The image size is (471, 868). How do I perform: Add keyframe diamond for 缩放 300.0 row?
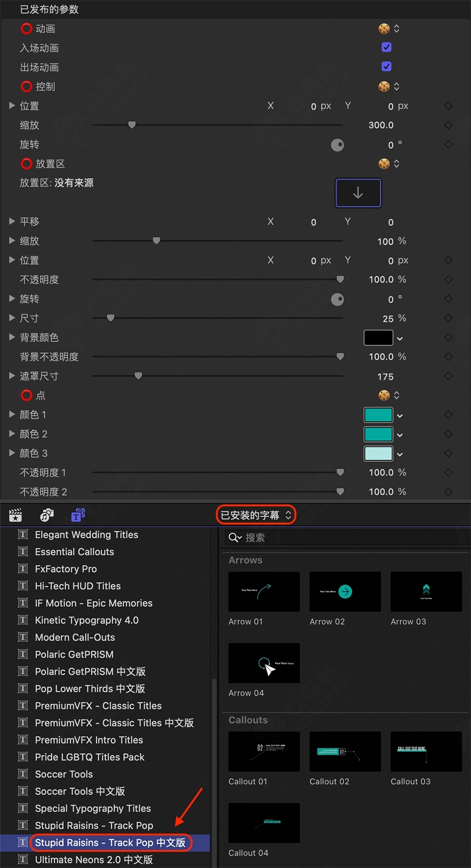tap(448, 125)
